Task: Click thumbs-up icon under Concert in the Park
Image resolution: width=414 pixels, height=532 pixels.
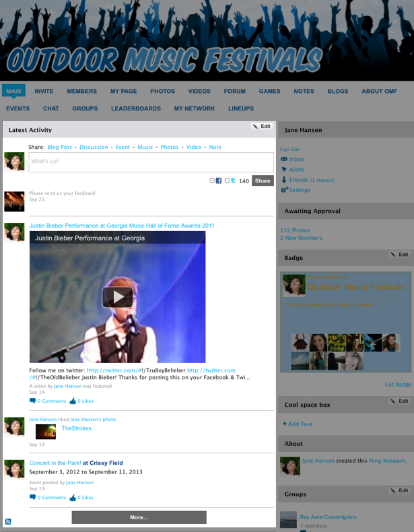Action: 73,498
